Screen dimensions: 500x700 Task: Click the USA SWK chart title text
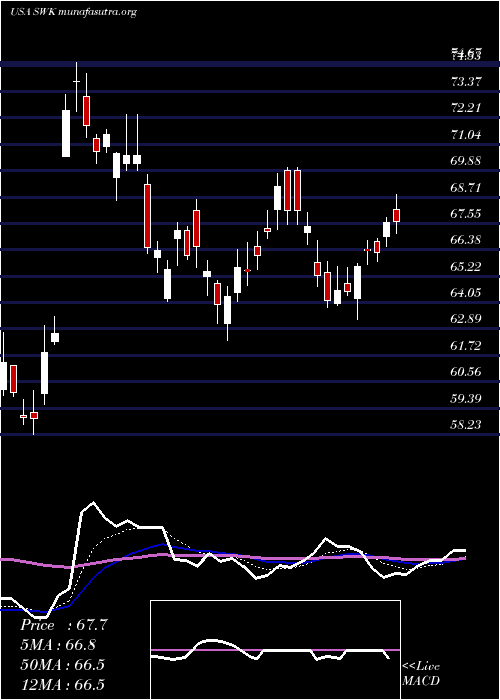tap(73, 12)
